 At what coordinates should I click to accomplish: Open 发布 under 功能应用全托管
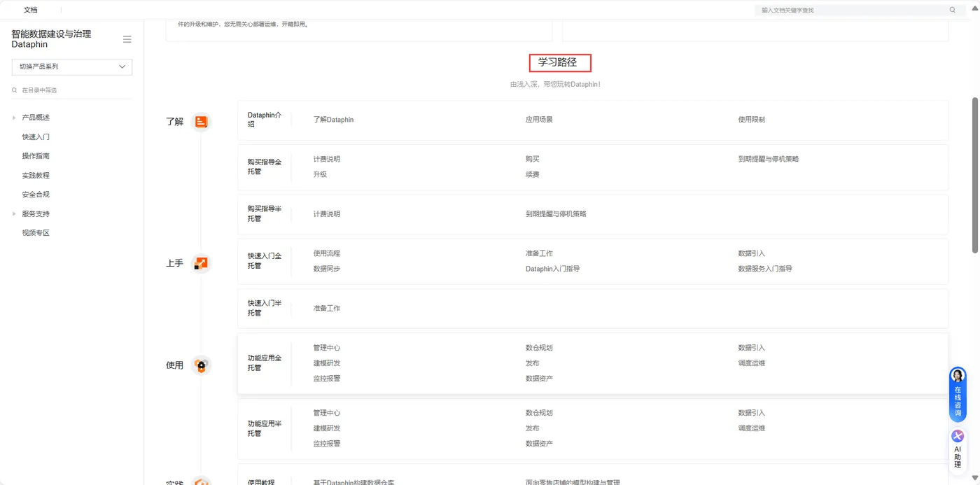533,363
